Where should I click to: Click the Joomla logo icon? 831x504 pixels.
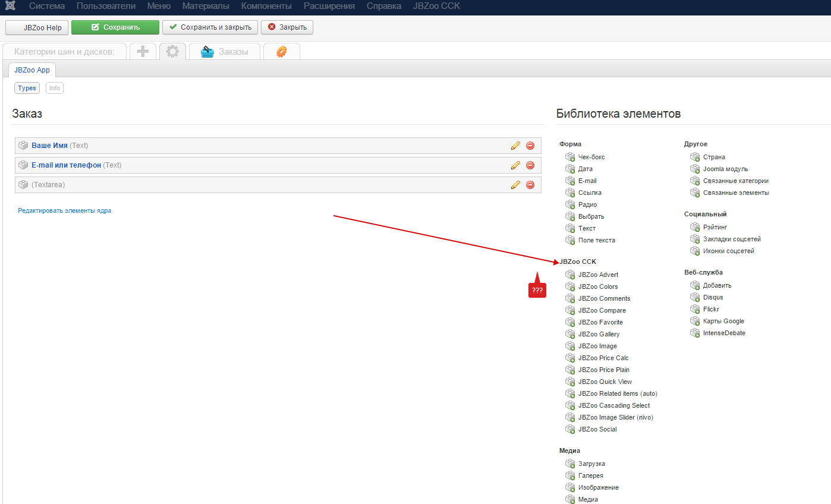point(10,6)
